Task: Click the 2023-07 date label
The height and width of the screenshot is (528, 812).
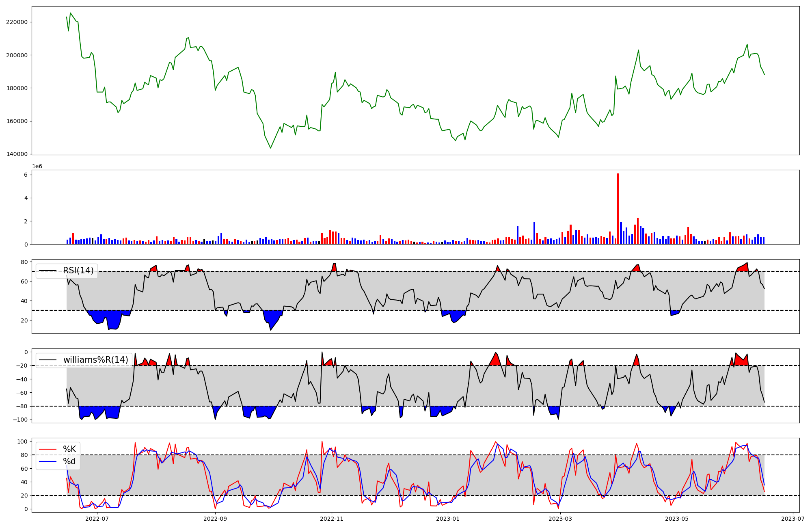Action: 793,519
